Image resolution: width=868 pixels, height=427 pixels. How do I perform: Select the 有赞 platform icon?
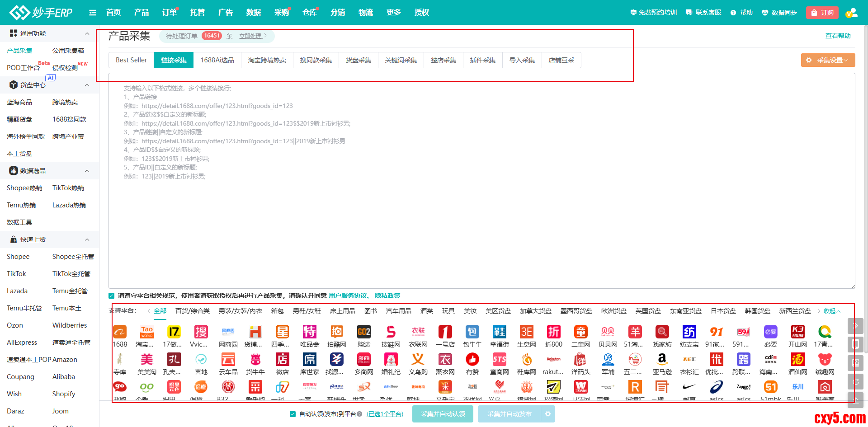(x=472, y=360)
